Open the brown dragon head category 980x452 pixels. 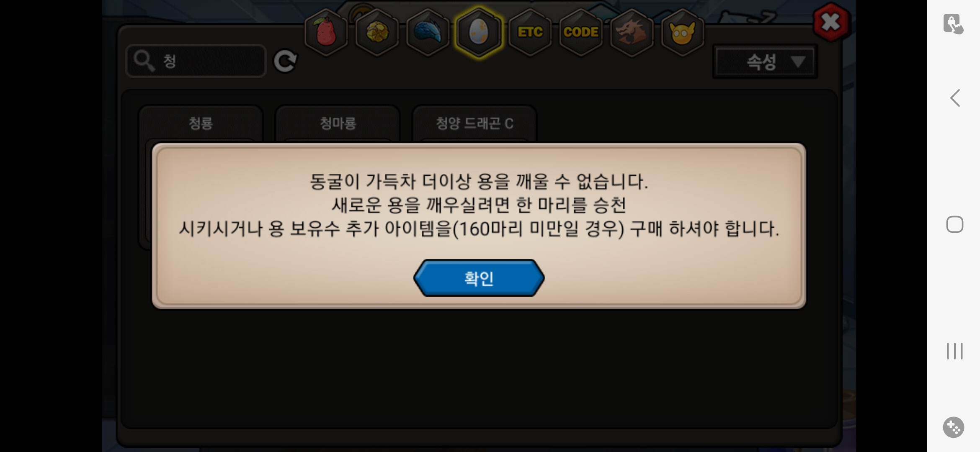632,32
